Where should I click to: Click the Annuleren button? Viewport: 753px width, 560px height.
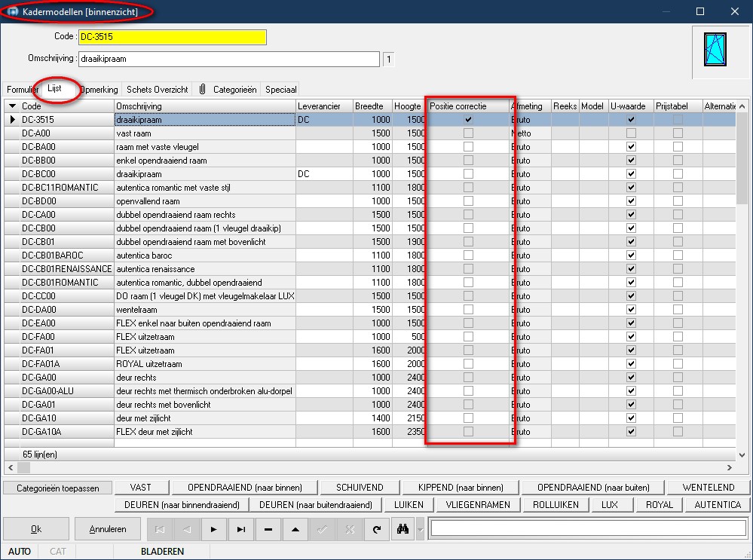tap(108, 529)
